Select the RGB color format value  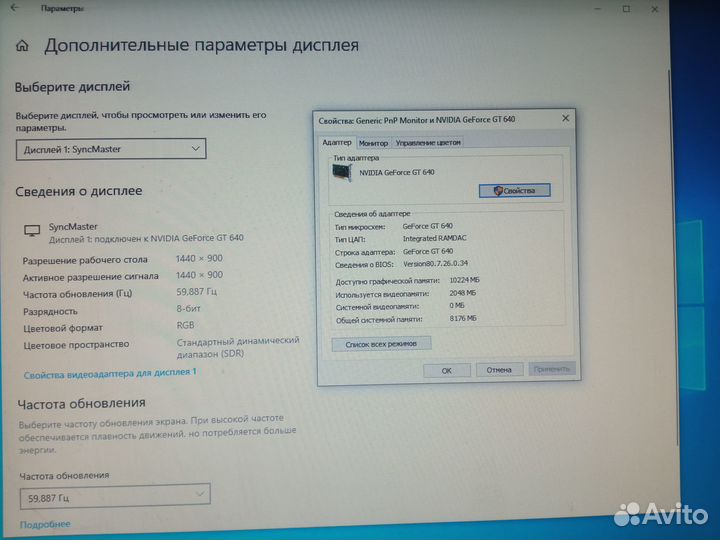[x=186, y=325]
